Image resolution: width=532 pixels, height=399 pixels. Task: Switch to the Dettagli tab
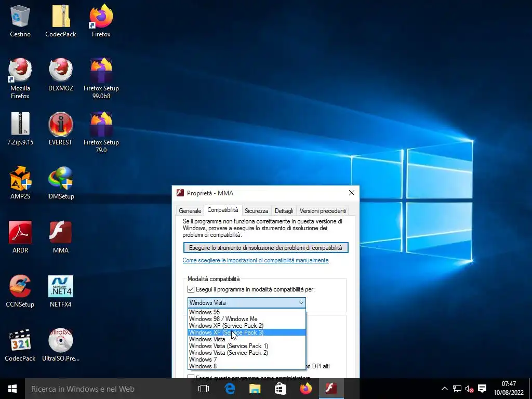point(284,211)
